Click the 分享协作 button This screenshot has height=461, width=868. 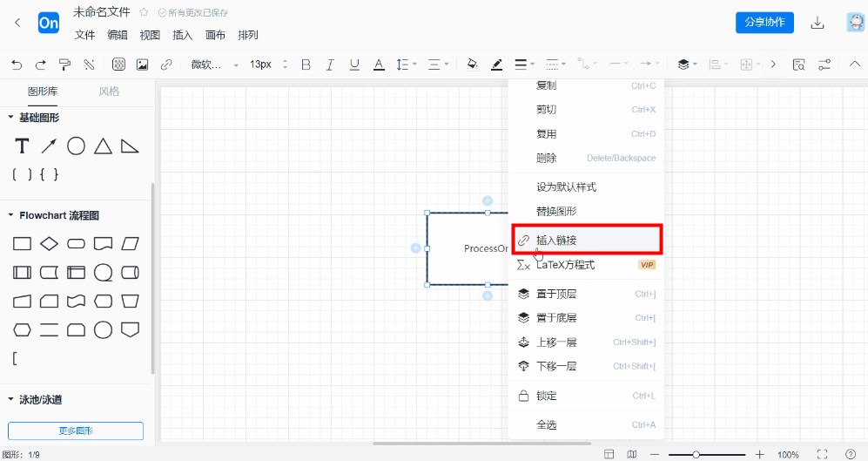tap(764, 22)
